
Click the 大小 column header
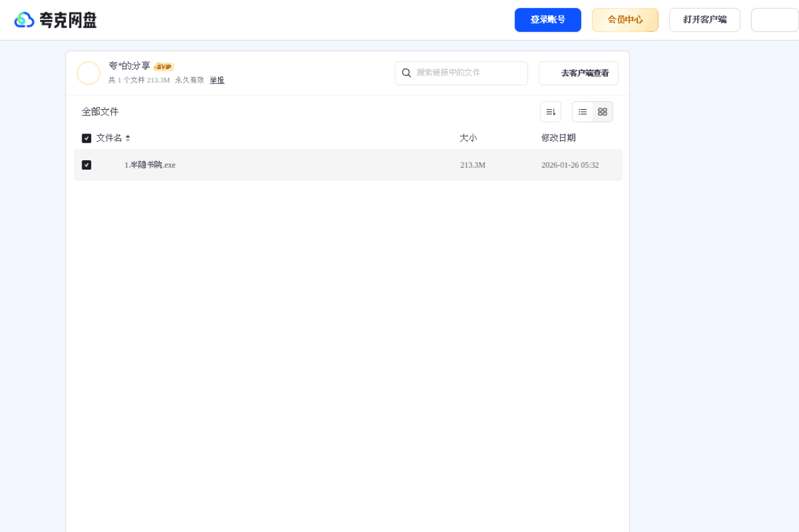tap(468, 138)
